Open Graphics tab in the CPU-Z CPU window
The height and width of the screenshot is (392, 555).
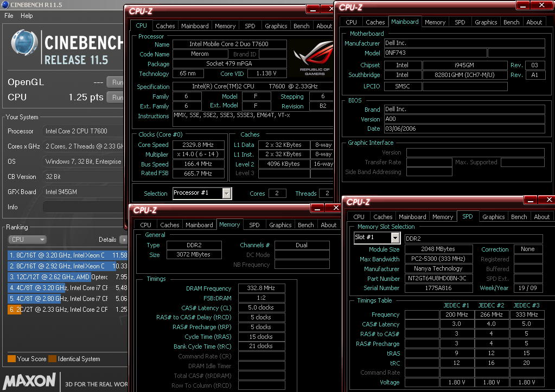click(x=276, y=26)
